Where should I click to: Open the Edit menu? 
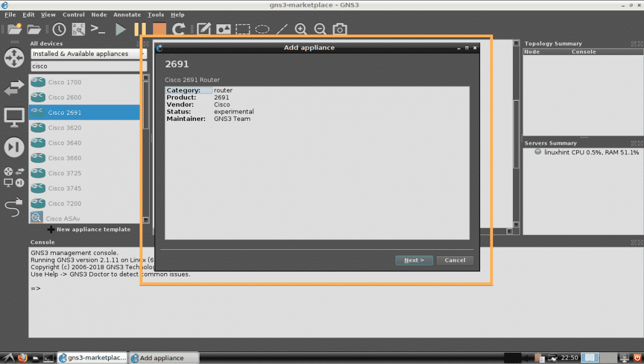tap(28, 15)
